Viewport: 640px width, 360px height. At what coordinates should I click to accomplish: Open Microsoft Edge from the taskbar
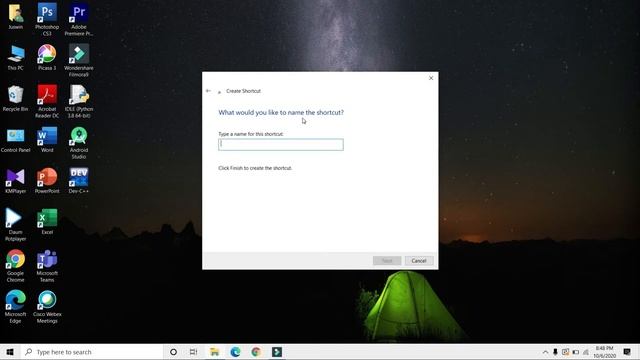pos(235,352)
